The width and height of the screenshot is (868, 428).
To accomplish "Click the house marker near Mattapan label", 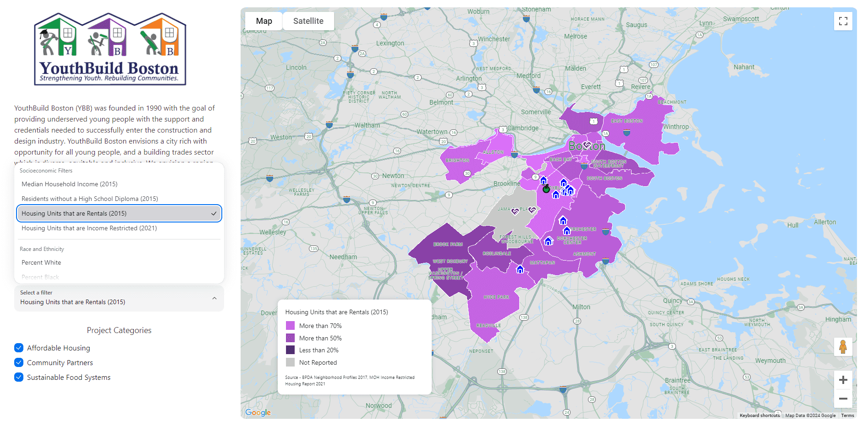I will (x=520, y=269).
